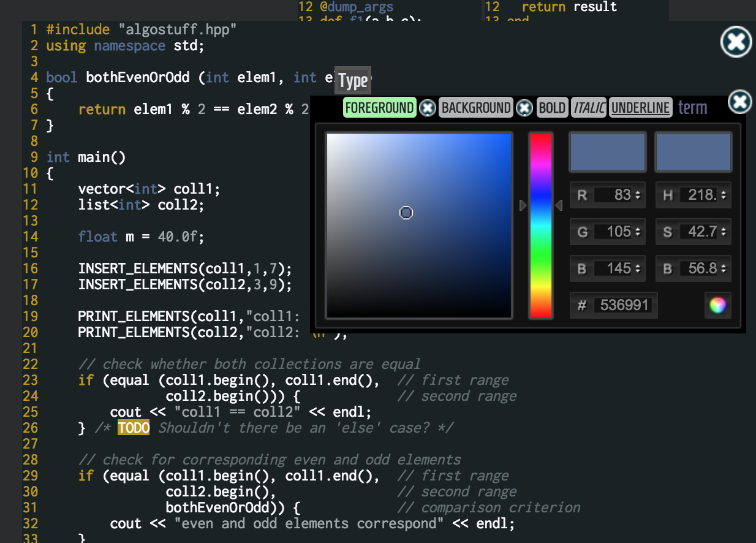Click the highlighted TODO marker on line 26
Screen dimensions: 756x543
(x=134, y=427)
